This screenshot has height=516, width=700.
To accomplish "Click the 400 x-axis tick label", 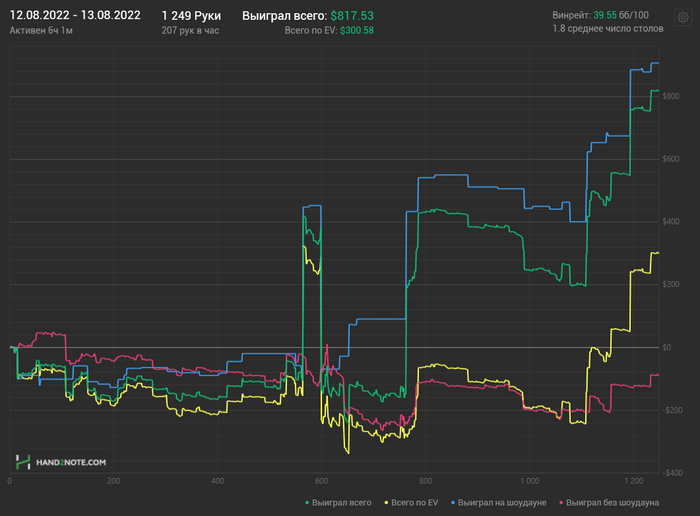I will (217, 481).
